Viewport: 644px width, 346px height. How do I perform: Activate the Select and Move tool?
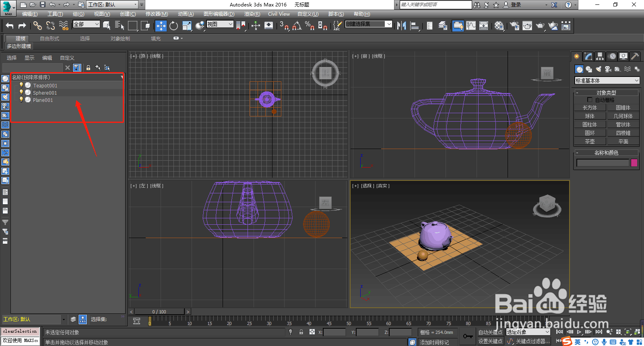[x=161, y=26]
